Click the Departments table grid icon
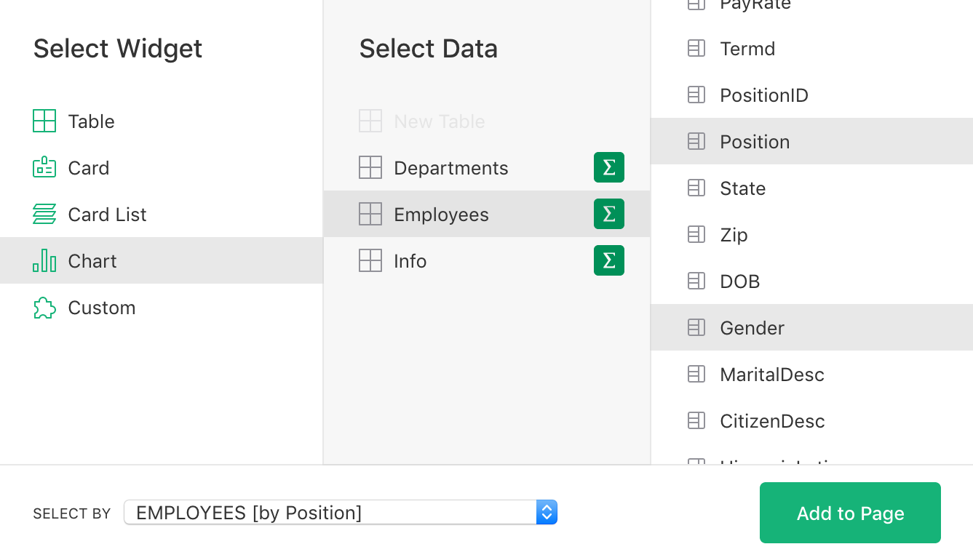This screenshot has height=560, width=973. 370,167
